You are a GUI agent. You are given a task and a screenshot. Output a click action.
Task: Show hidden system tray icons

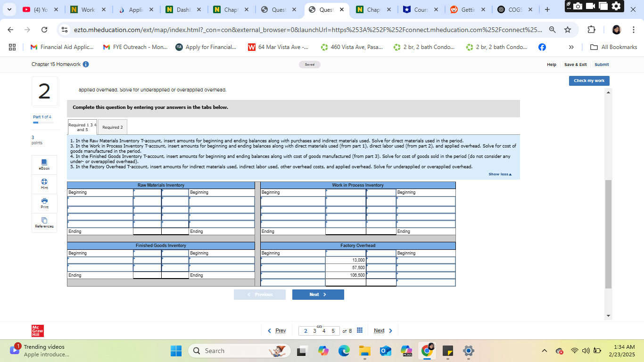point(545,351)
